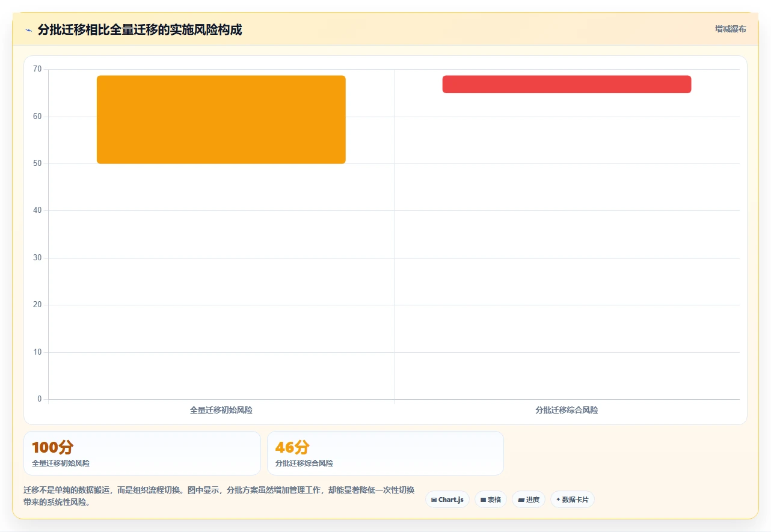Click the y-axis value 70
This screenshot has width=771, height=532.
tap(37, 69)
